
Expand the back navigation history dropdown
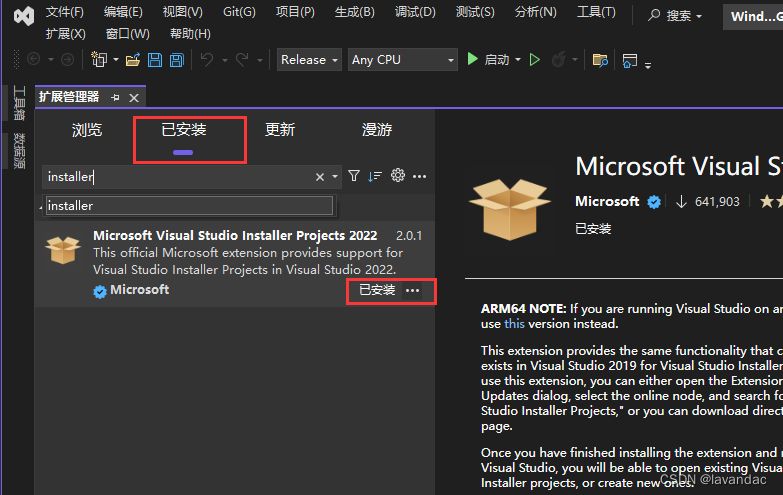coord(51,60)
